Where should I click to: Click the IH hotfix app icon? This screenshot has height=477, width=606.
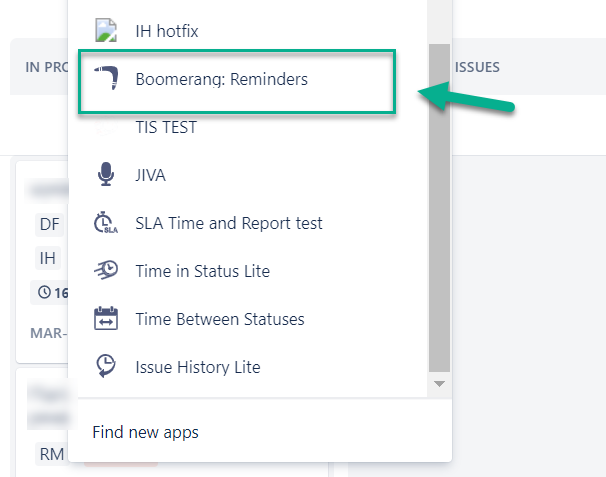106,31
